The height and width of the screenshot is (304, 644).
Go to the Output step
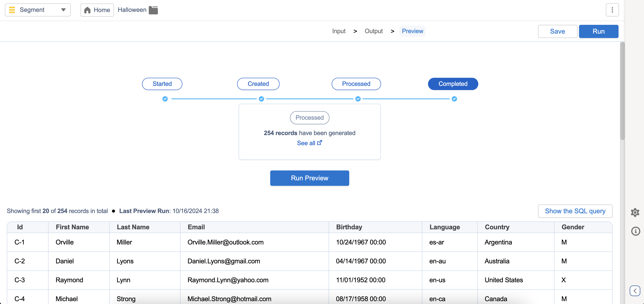[x=374, y=31]
